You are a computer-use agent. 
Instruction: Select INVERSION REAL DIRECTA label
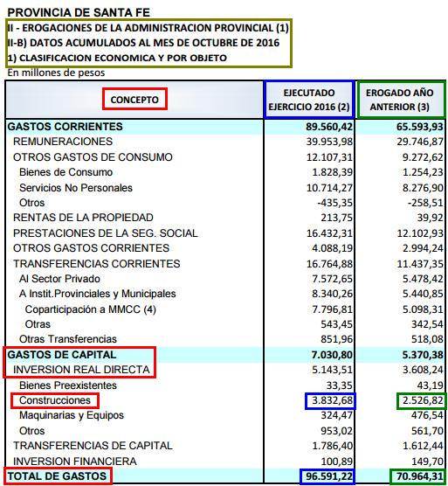tap(81, 370)
